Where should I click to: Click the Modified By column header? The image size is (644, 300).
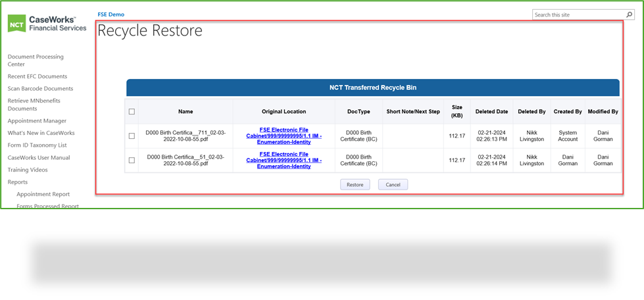(x=603, y=111)
